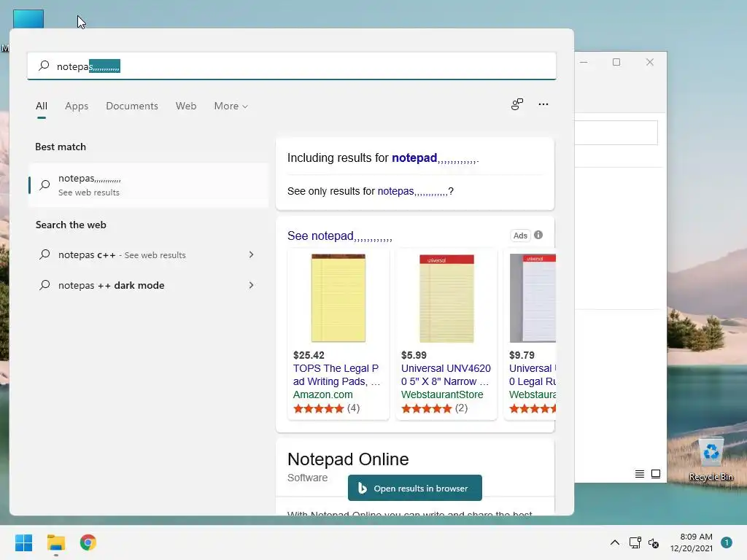This screenshot has width=747, height=560.
Task: Click the background window's search field
Action: coord(616,133)
